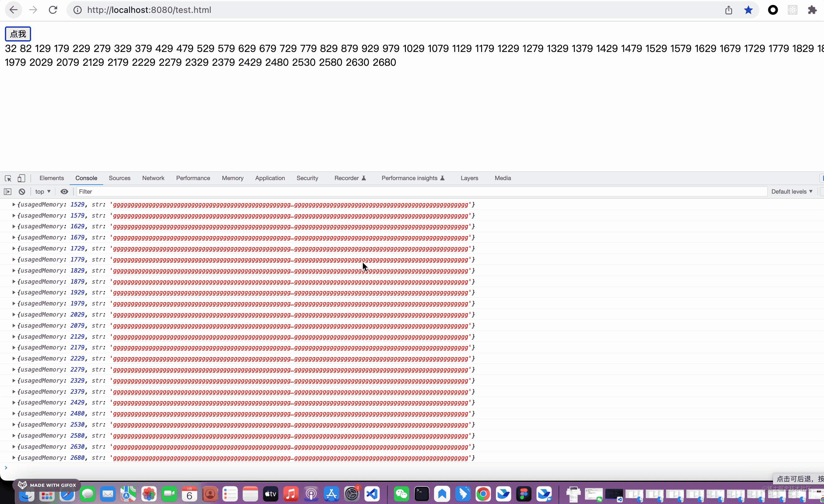Viewport: 824px width, 504px height.
Task: Reload the page
Action: 53,10
